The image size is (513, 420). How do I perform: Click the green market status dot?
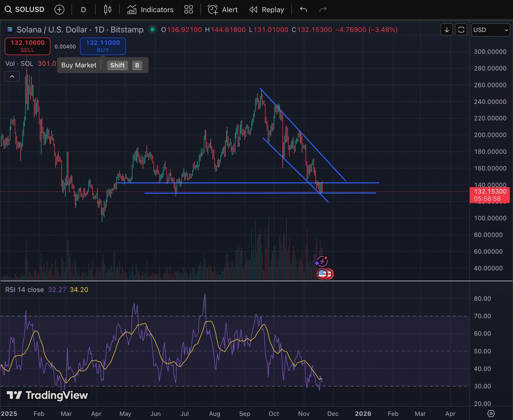click(152, 29)
